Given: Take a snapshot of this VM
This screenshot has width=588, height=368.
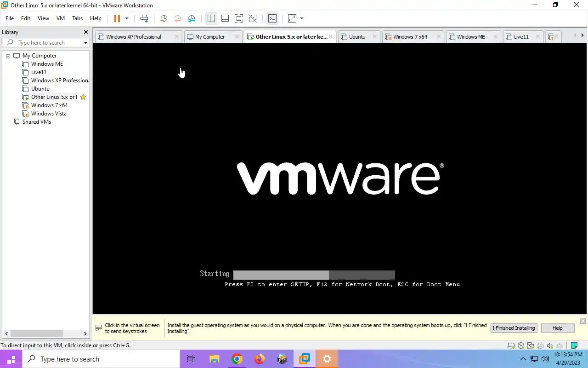Looking at the screenshot, I should [x=164, y=18].
